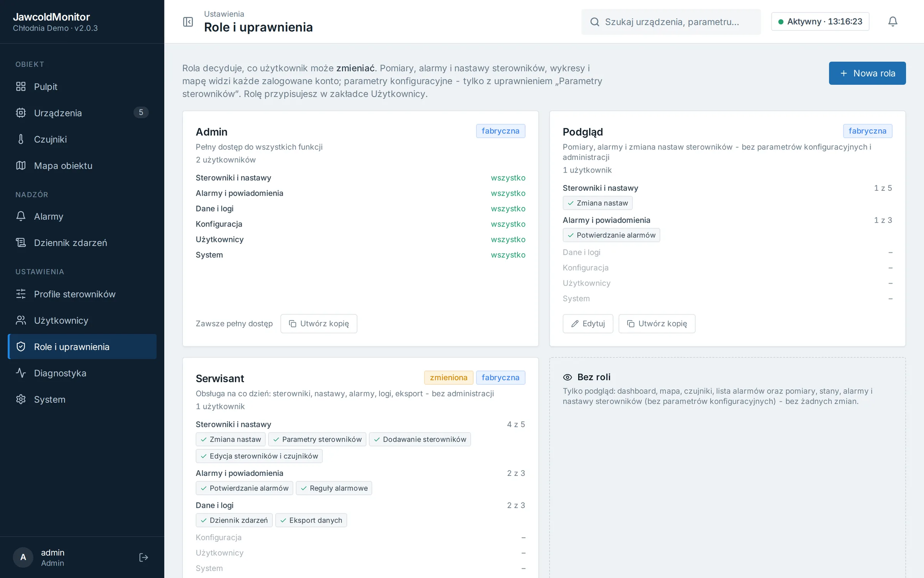Click Utwórz kopię on the Admin card
Screen dimensions: 924x578
(x=319, y=324)
